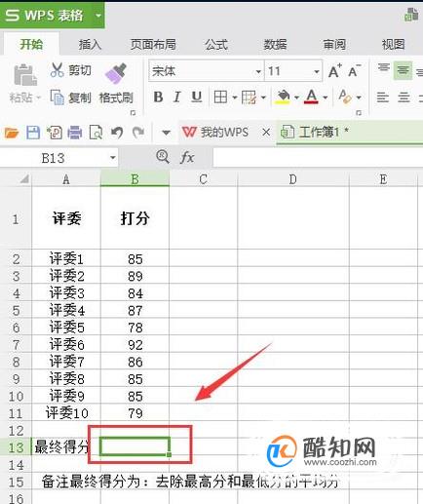Open the Name Box dropdown arrow

[113, 158]
